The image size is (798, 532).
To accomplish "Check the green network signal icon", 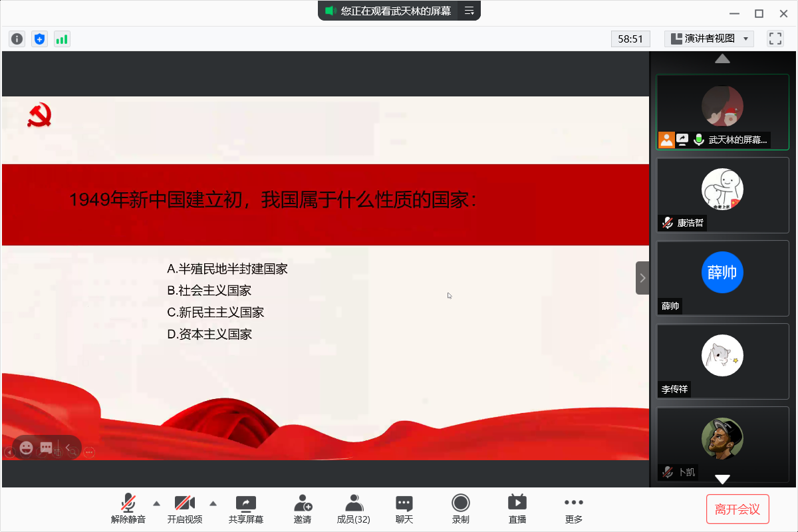I will click(x=62, y=39).
